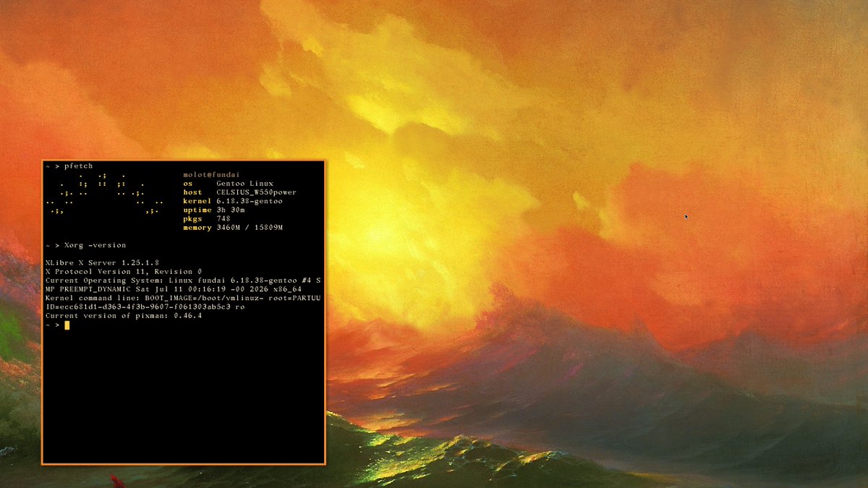The height and width of the screenshot is (488, 868).
Task: Click the '748' package count
Action: click(223, 218)
